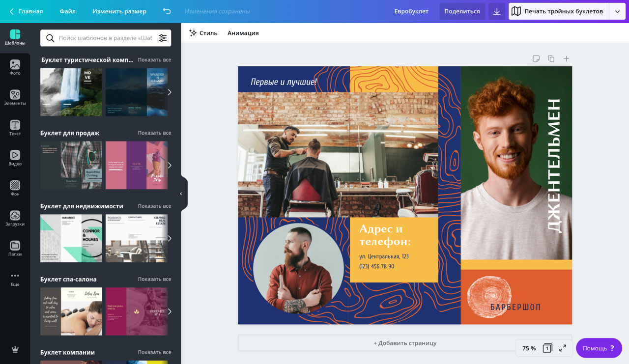Go to Главная home page
The width and height of the screenshot is (629, 364).
coord(30,11)
